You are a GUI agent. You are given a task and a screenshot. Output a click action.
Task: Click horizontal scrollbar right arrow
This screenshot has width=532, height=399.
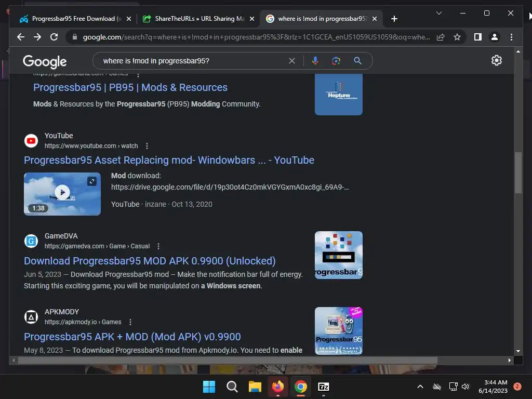pyautogui.click(x=509, y=361)
